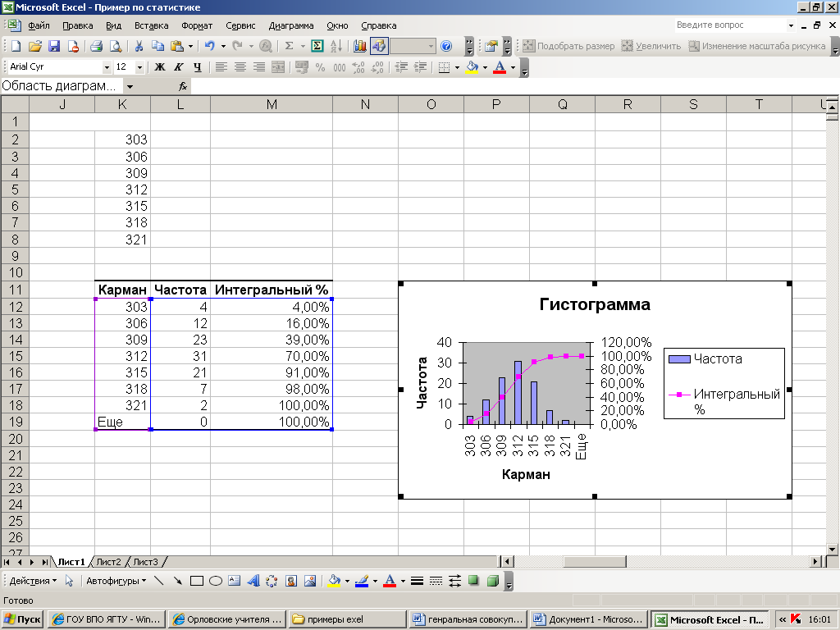Expand the Name Box dropdown arrow
The height and width of the screenshot is (630, 840).
pos(130,86)
